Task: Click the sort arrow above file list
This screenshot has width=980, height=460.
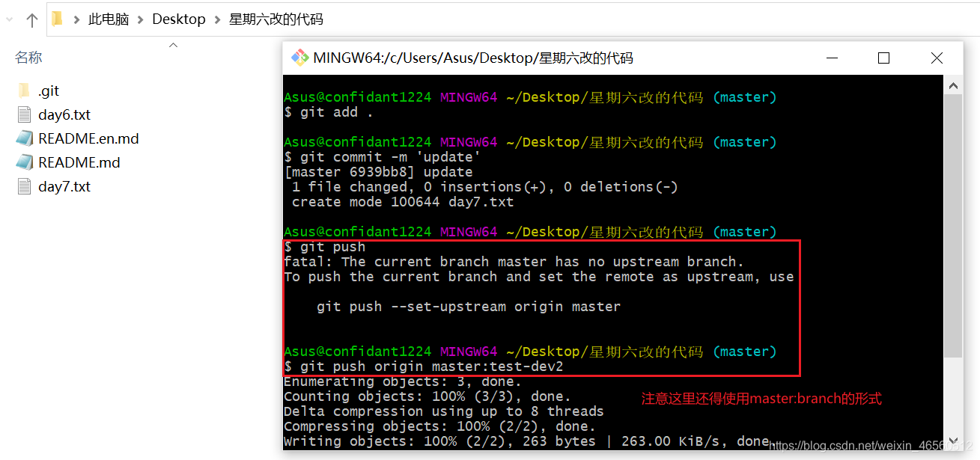Action: point(174,45)
